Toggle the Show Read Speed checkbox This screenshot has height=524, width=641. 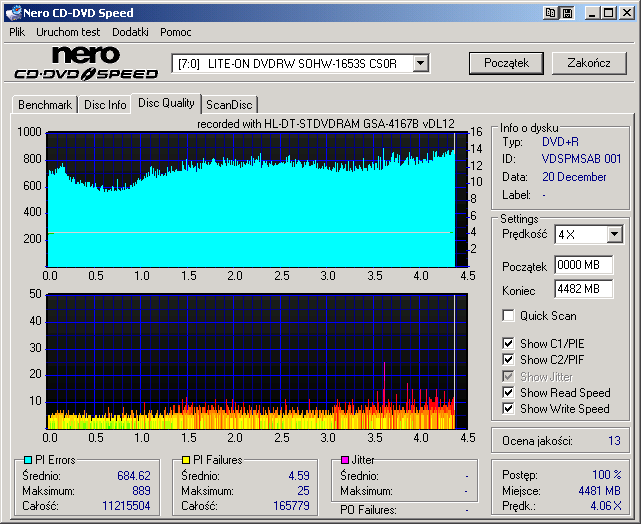508,392
